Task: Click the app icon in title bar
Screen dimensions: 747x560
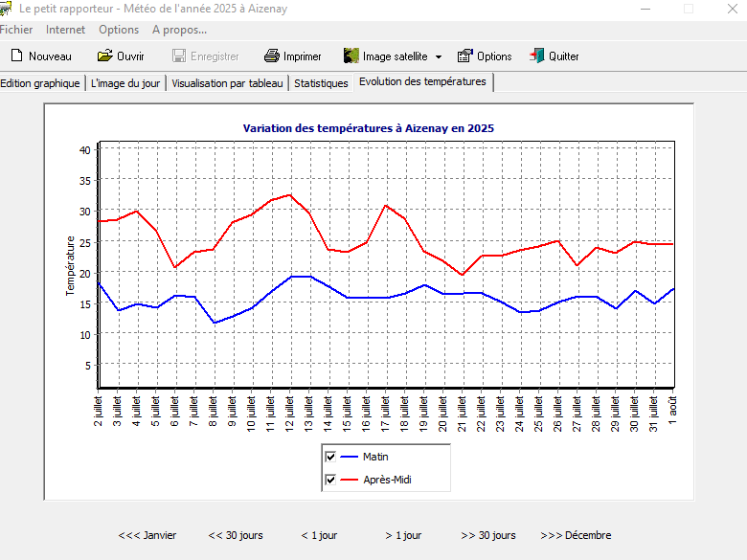Action: [x=8, y=8]
